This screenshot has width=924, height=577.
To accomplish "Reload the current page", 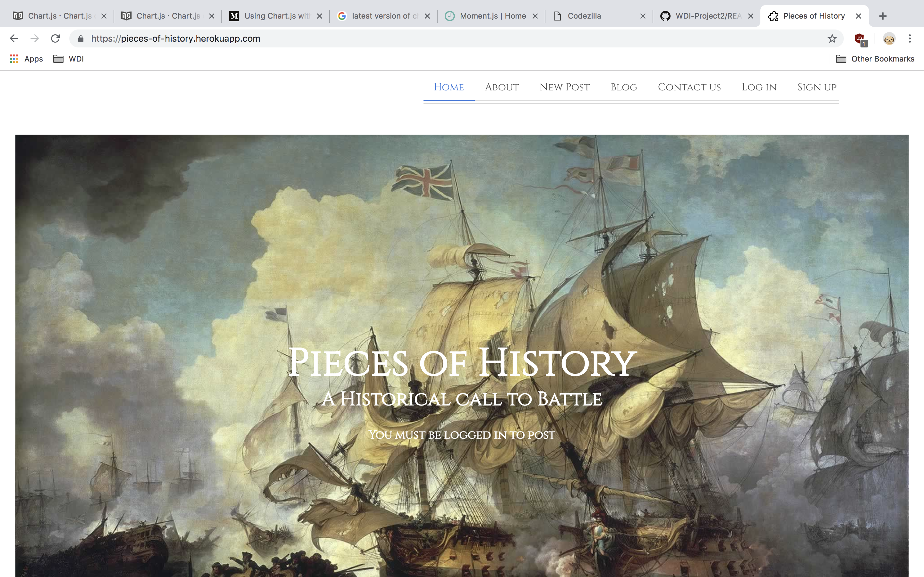I will [56, 38].
